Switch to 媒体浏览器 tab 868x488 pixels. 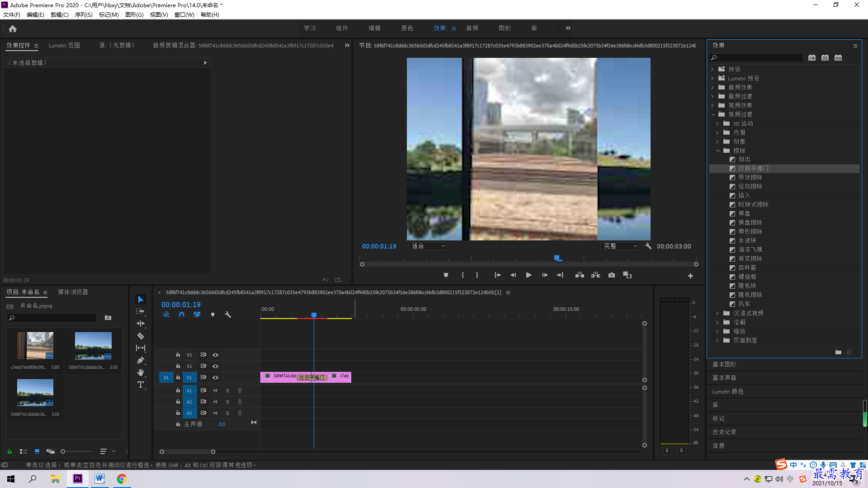[73, 292]
